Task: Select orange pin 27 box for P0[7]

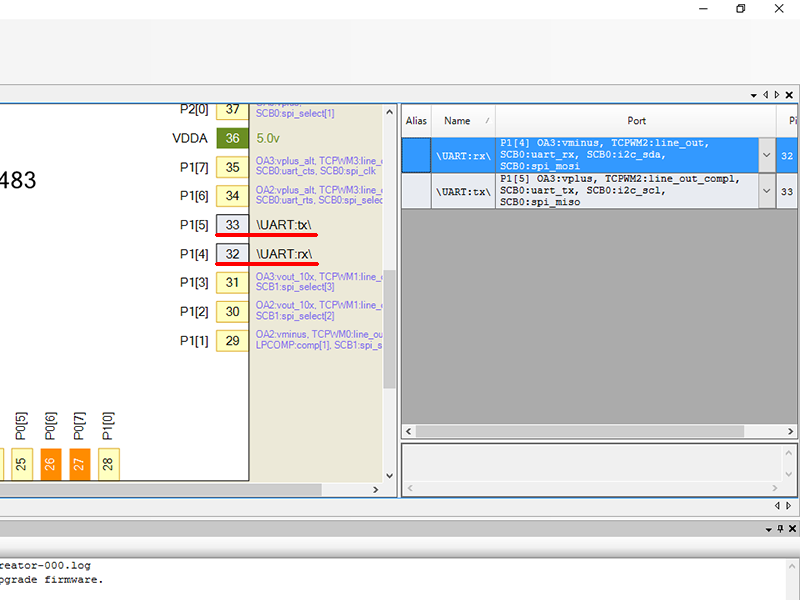Action: (x=79, y=464)
